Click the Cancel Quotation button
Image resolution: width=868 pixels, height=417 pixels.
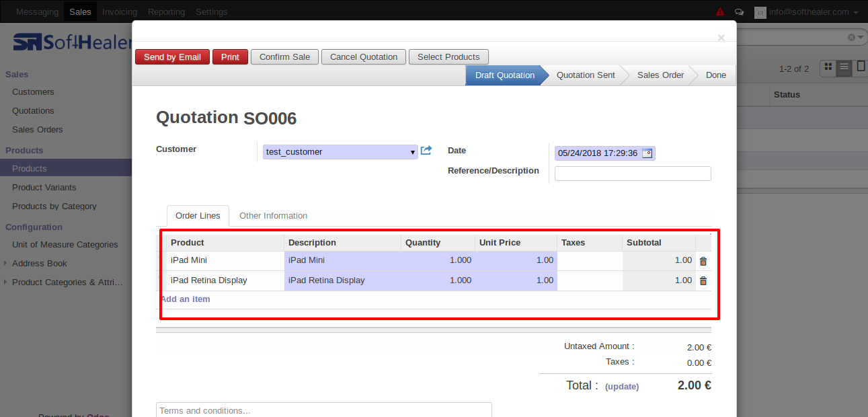pyautogui.click(x=364, y=57)
